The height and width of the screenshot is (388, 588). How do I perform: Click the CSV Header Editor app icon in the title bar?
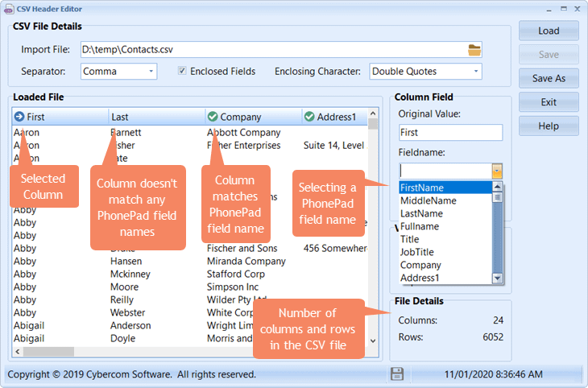pos(9,9)
